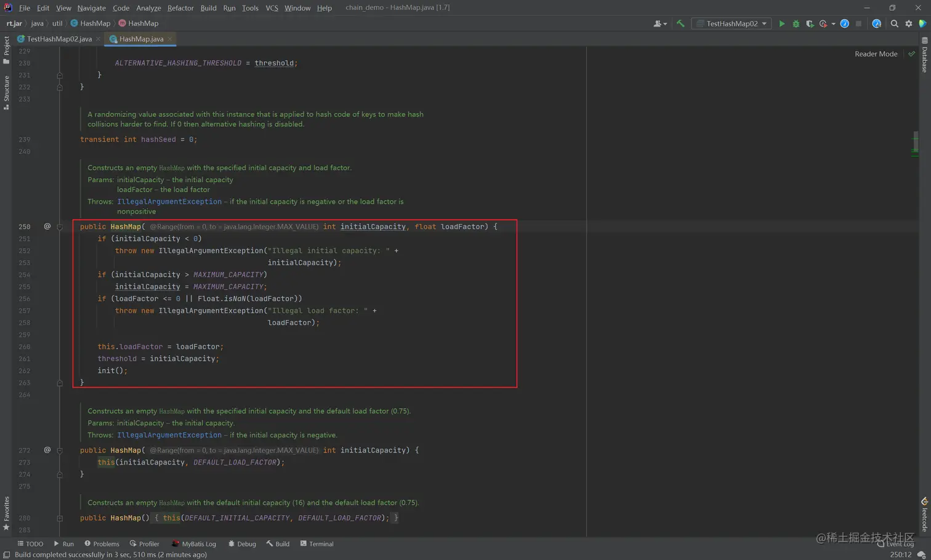Viewport: 931px width, 560px height.
Task: Toggle Reader Mode
Action: [876, 54]
